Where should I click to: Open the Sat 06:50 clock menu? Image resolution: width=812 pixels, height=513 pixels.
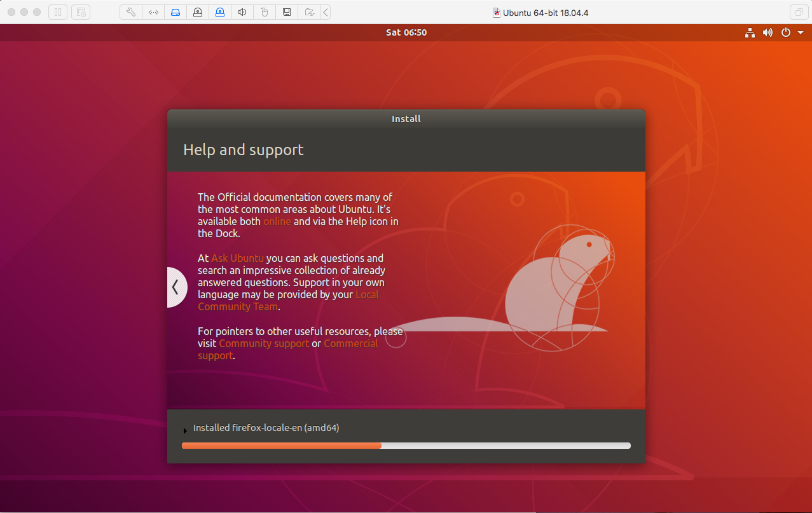pos(406,32)
